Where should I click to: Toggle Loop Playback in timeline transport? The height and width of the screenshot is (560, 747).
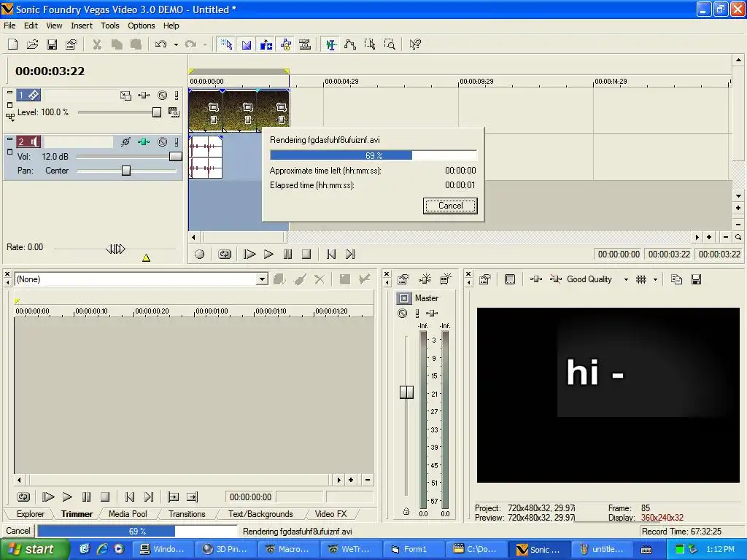click(225, 254)
